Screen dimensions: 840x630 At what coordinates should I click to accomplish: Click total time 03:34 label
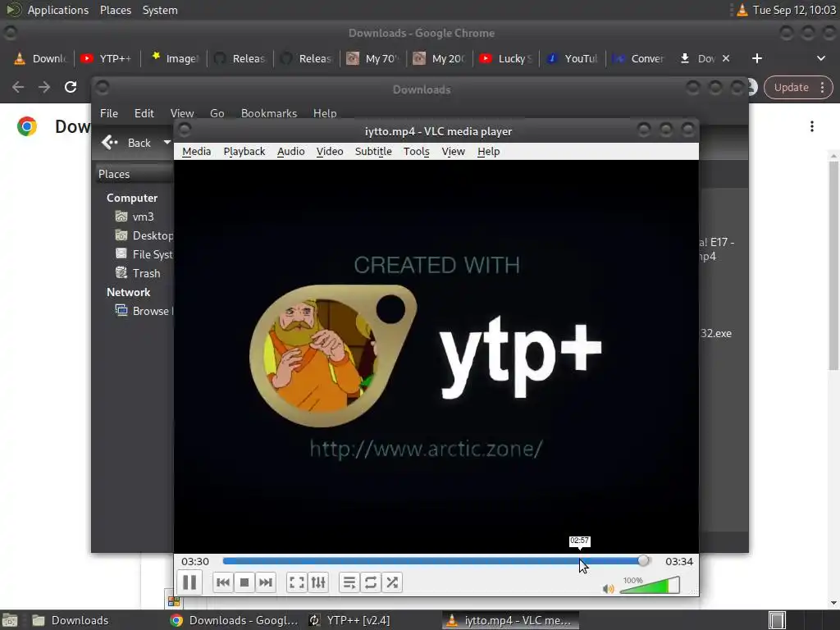678,561
